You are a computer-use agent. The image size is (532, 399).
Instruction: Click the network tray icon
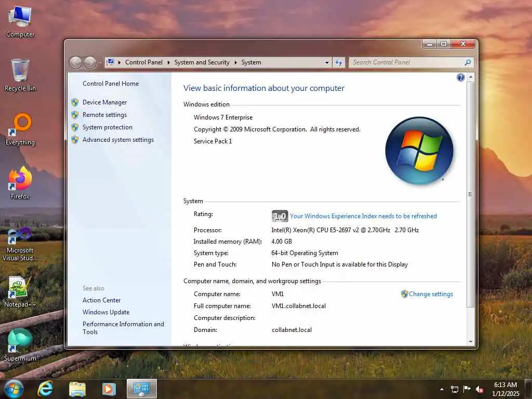(x=454, y=389)
